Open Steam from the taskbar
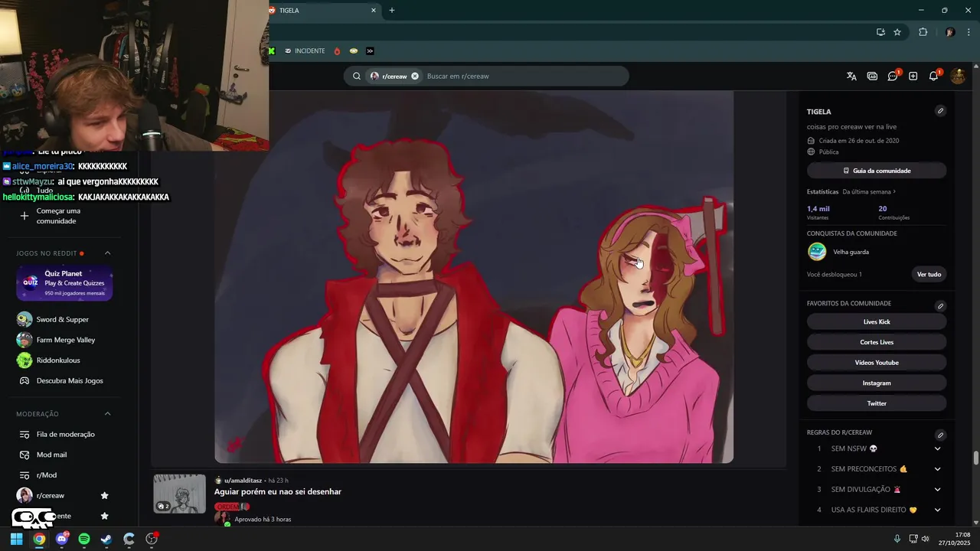980x551 pixels. (x=106, y=539)
